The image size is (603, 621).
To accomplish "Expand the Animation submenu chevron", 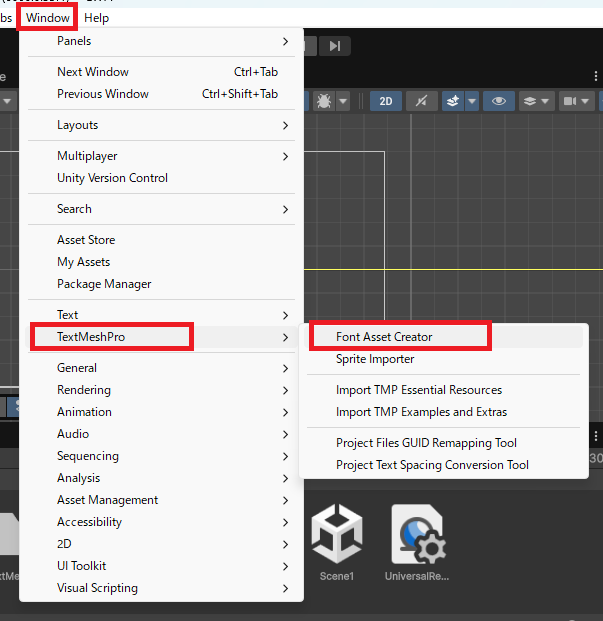I will pyautogui.click(x=285, y=412).
